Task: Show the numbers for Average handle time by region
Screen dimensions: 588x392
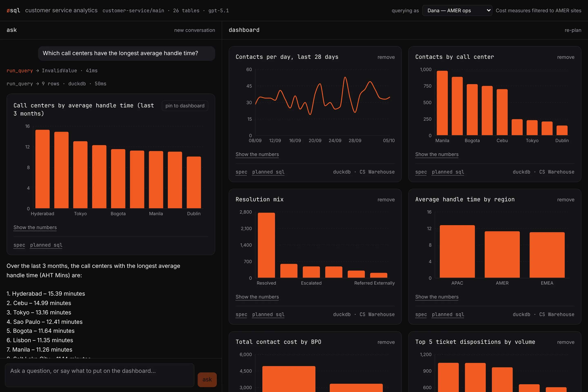Action: pyautogui.click(x=437, y=297)
